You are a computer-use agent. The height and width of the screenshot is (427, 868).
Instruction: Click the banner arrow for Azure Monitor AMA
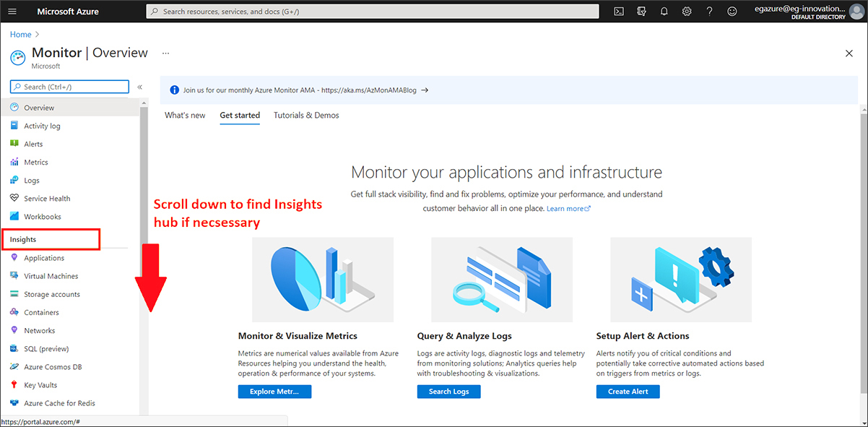[x=425, y=90]
